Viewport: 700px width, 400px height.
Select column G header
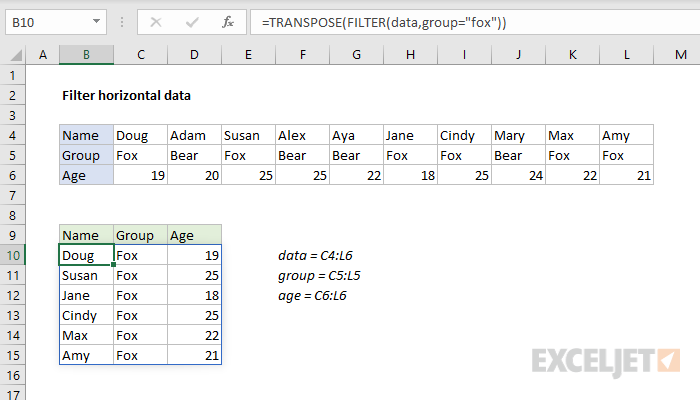[x=356, y=55]
